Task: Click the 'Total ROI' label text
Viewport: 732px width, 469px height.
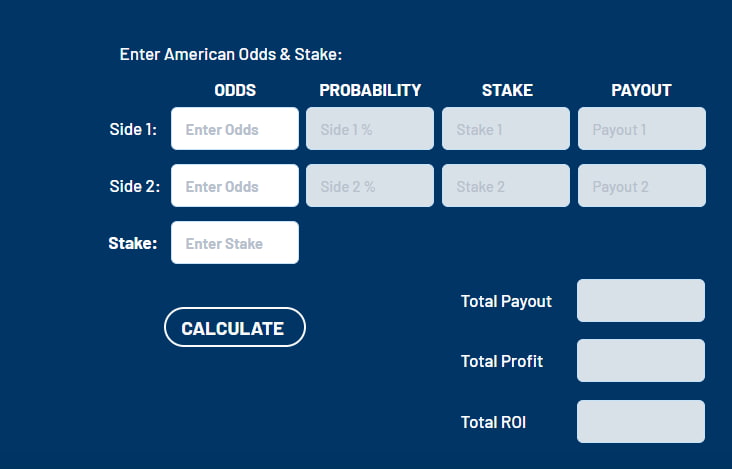Action: coord(493,422)
